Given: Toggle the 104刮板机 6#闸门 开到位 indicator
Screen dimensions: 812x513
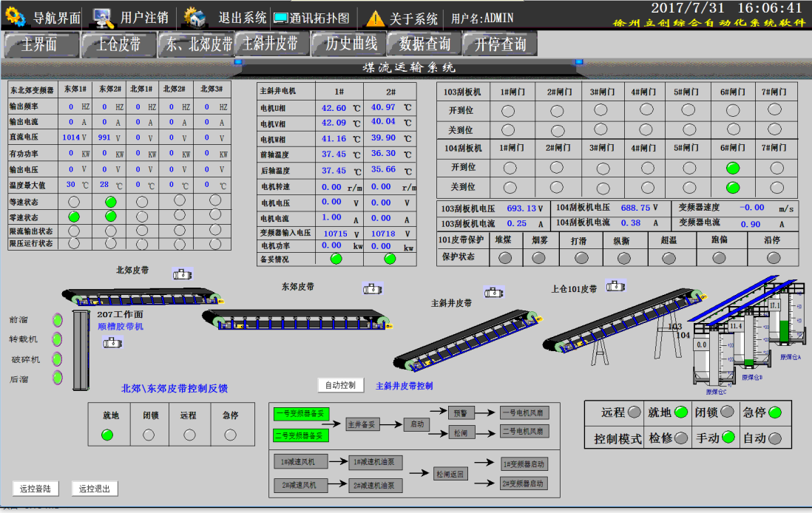Looking at the screenshot, I should pos(733,168).
